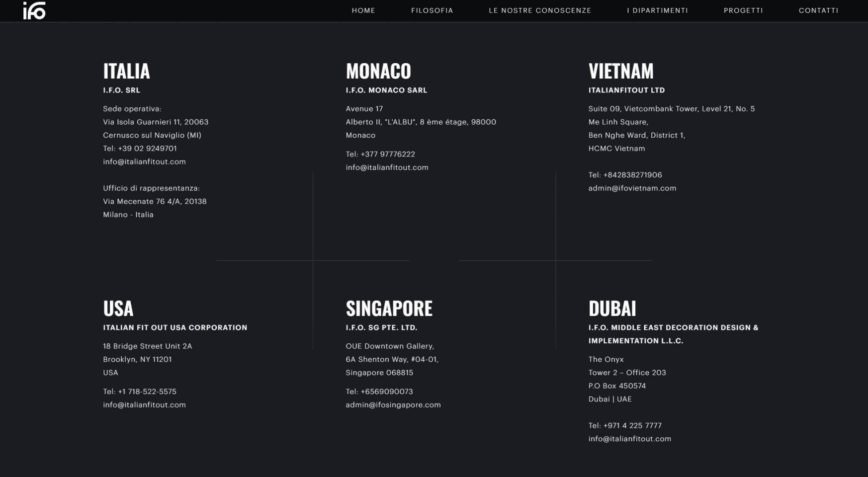Click Via Mecenate 76 4/A, 20138 address

click(155, 201)
